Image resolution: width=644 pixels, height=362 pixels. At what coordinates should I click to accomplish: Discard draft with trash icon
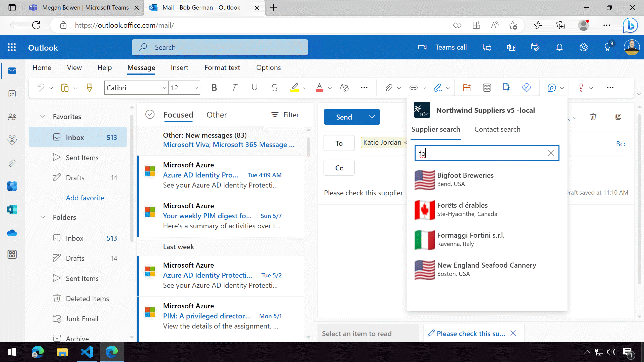tap(593, 117)
